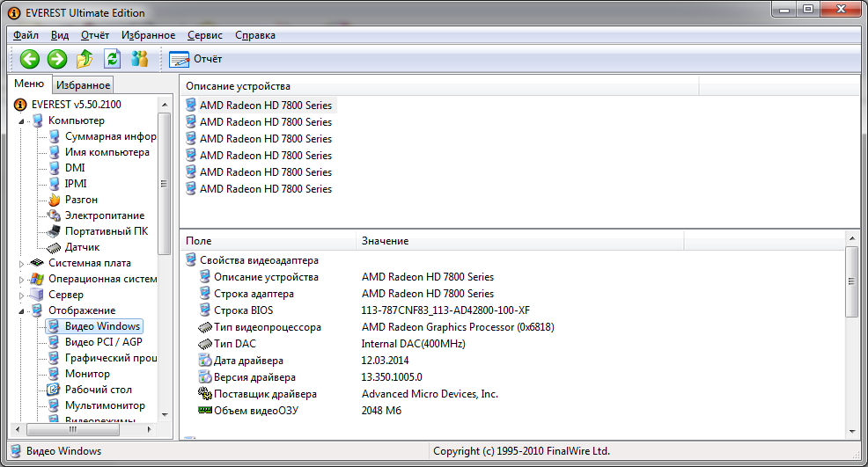Switch to the Избранное tab in the side panel
This screenshot has height=467, width=868.
pyautogui.click(x=83, y=85)
